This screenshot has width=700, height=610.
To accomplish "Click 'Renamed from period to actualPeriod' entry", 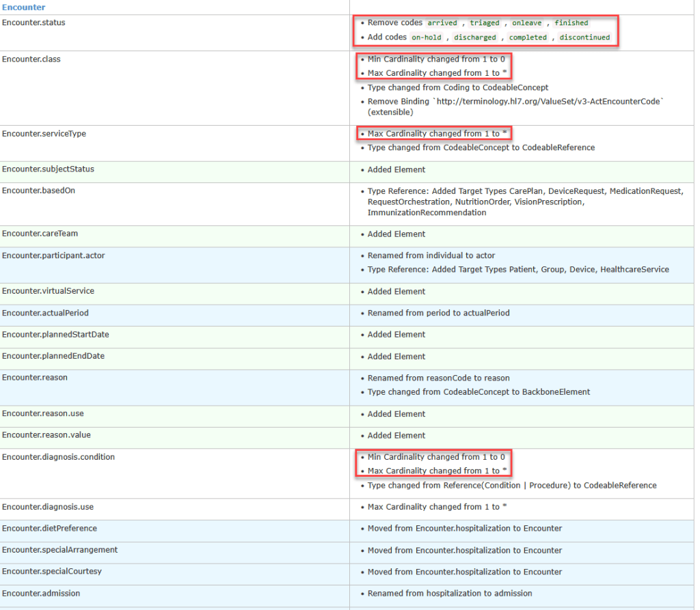I will [438, 313].
